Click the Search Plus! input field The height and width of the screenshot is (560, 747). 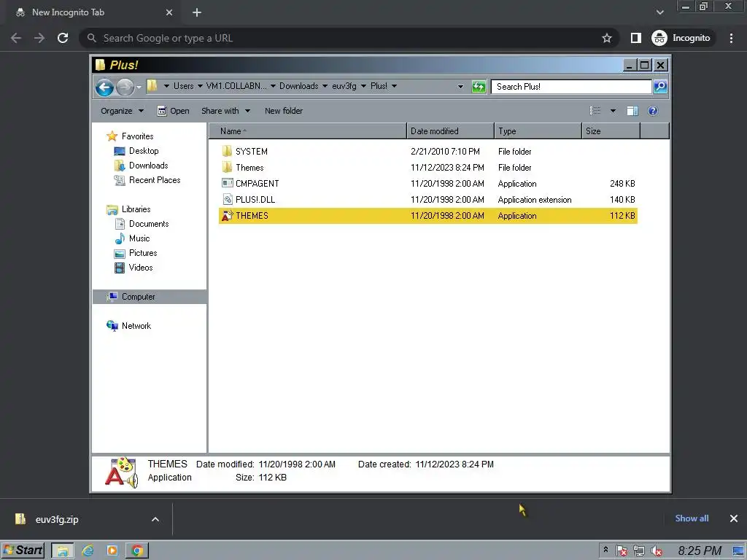[x=571, y=87]
